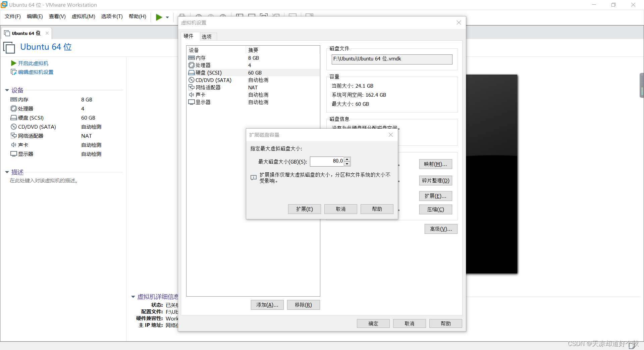The width and height of the screenshot is (644, 350).
Task: Click the 显示器 icon in settings device list
Action: 192,102
